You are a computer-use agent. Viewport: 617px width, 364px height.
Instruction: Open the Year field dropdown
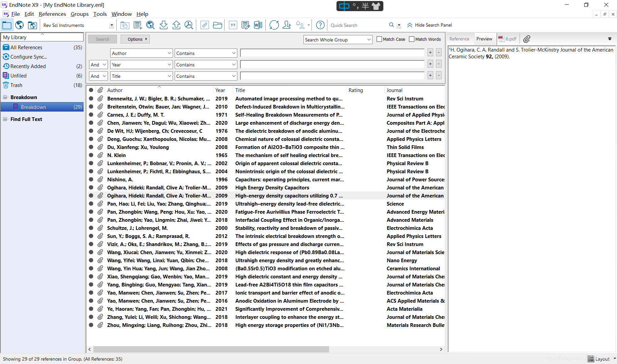pyautogui.click(x=141, y=65)
